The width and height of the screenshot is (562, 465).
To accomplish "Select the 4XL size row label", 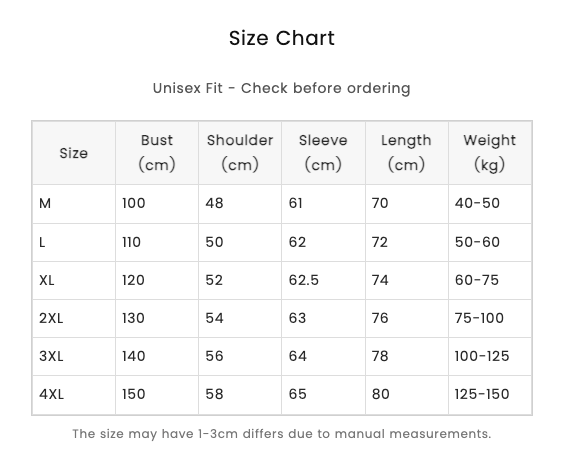I will [51, 394].
